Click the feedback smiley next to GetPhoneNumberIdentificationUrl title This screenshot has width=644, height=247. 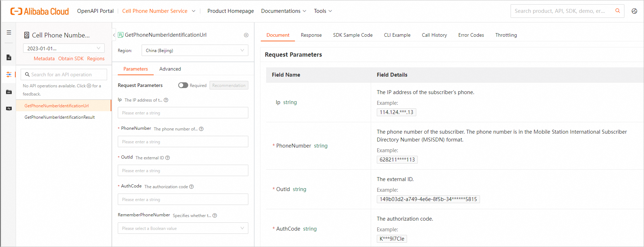[x=246, y=35]
